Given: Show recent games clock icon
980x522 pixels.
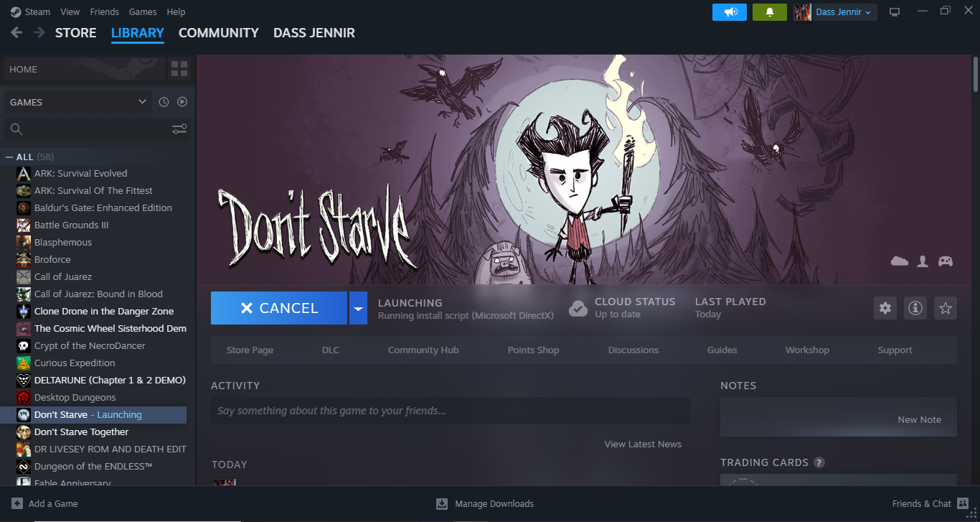Looking at the screenshot, I should (x=164, y=102).
